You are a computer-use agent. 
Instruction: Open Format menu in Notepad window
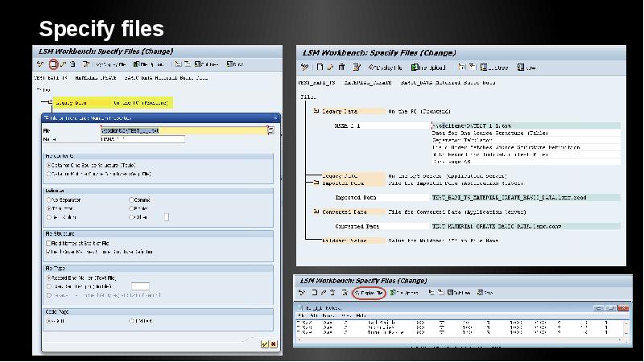pos(328,315)
